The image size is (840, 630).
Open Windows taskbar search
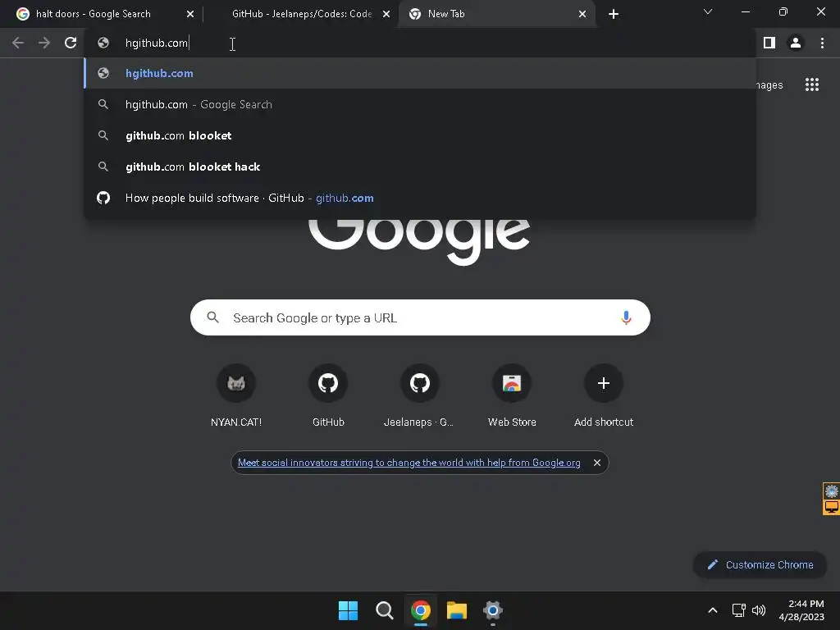click(x=384, y=610)
